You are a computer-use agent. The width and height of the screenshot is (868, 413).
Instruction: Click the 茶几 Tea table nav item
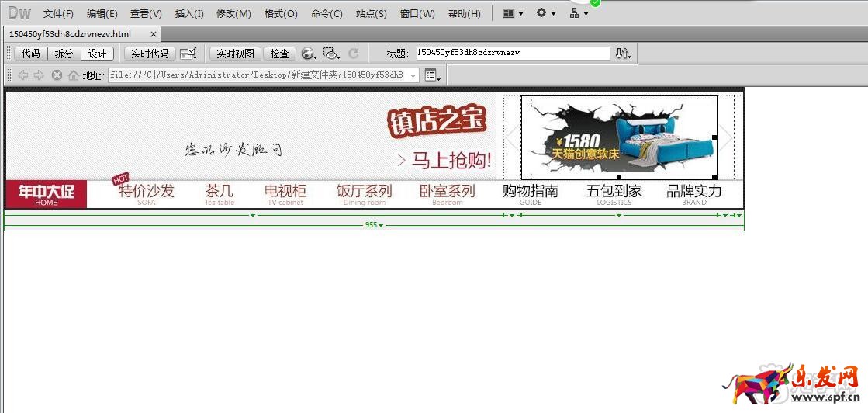pos(220,195)
